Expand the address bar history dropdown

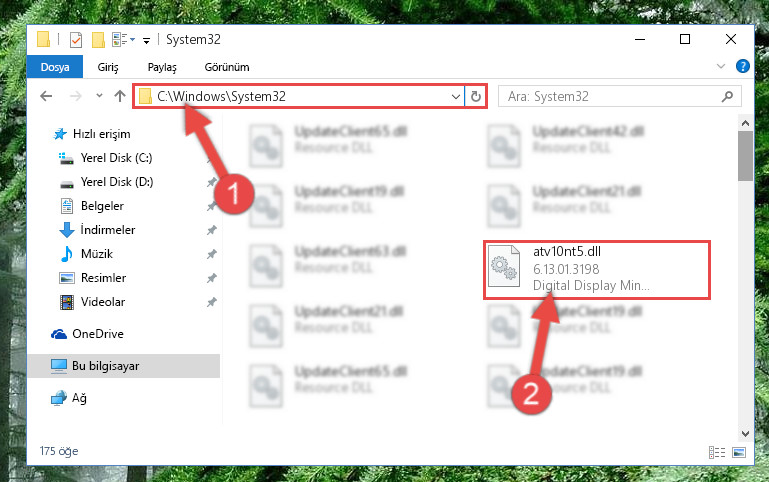[x=456, y=96]
